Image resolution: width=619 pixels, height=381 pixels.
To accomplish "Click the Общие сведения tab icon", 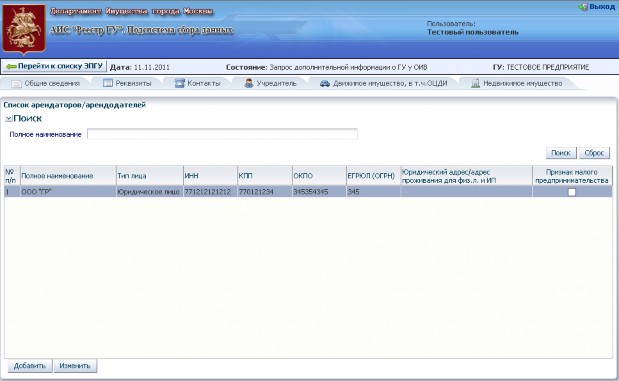I will point(17,84).
